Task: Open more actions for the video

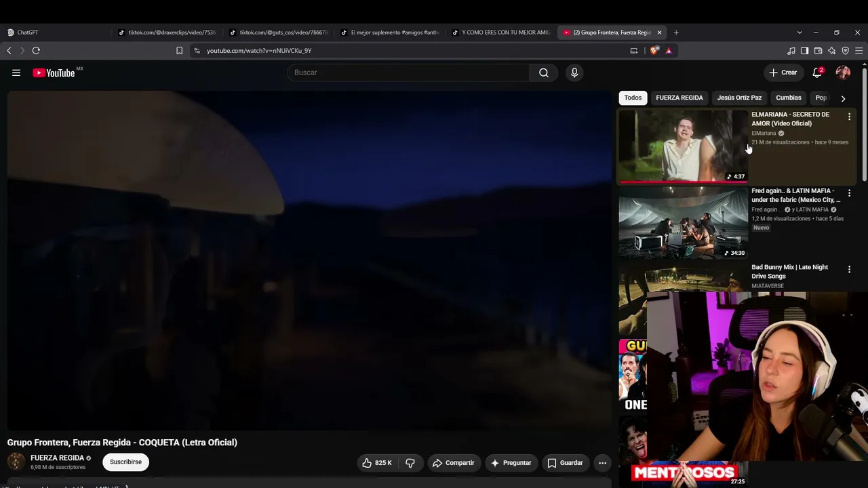Action: 602,463
